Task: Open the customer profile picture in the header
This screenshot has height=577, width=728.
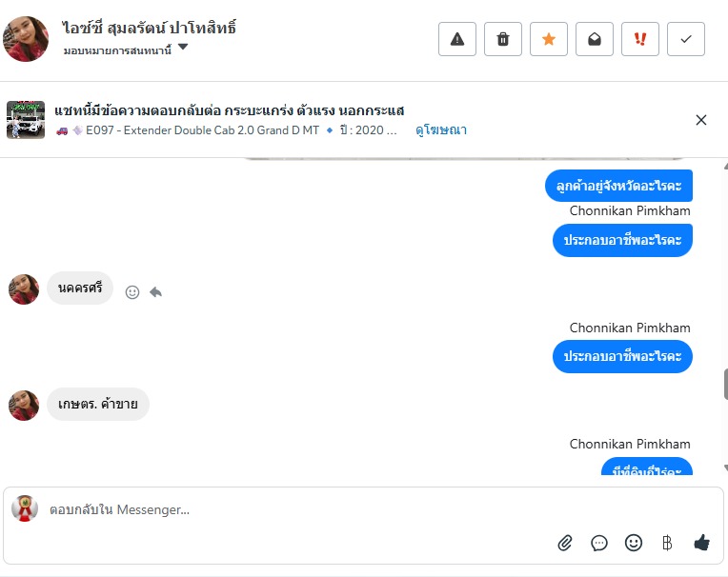Action: pyautogui.click(x=26, y=39)
